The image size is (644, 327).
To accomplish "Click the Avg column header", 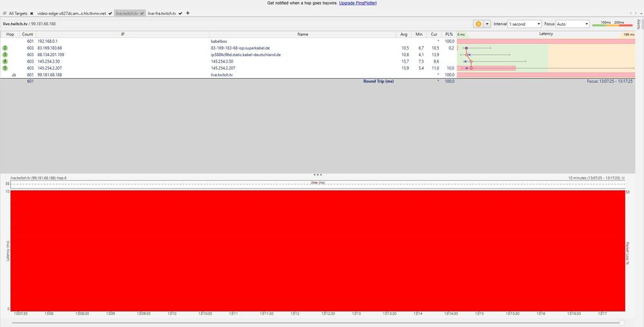I will click(x=404, y=35).
